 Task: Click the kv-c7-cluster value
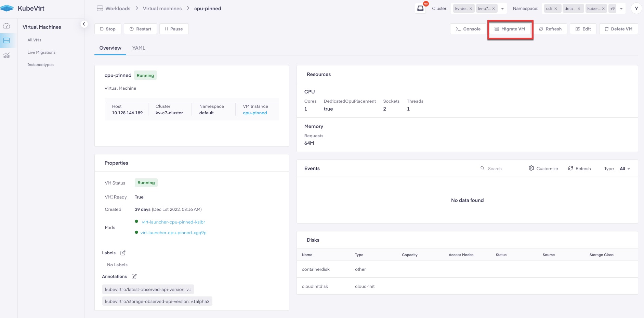point(169,113)
